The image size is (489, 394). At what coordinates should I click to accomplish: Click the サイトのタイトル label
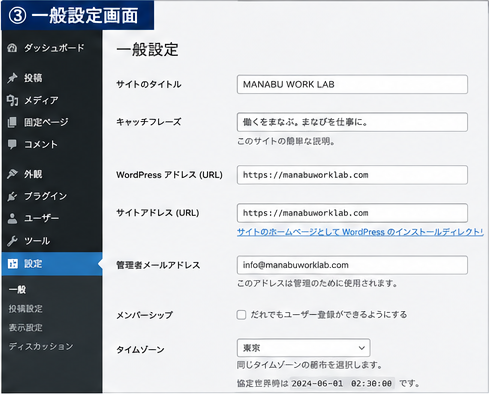(x=149, y=84)
